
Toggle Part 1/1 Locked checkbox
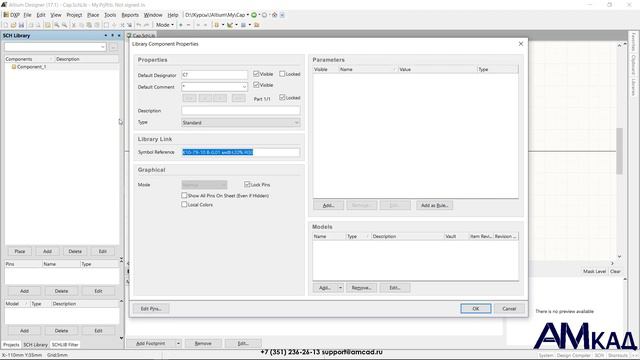282,98
